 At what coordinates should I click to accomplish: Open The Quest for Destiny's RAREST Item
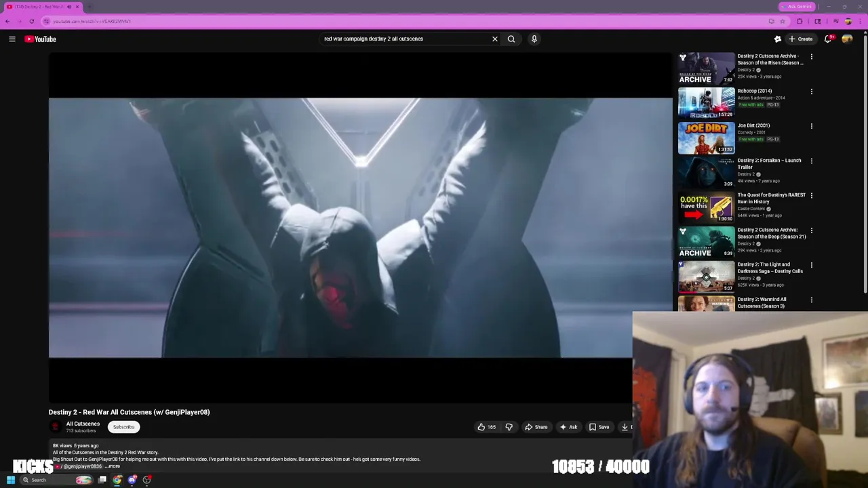pyautogui.click(x=772, y=198)
